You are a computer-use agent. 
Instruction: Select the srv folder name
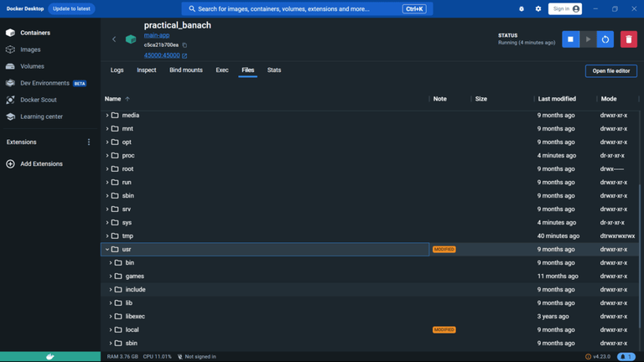pos(127,209)
